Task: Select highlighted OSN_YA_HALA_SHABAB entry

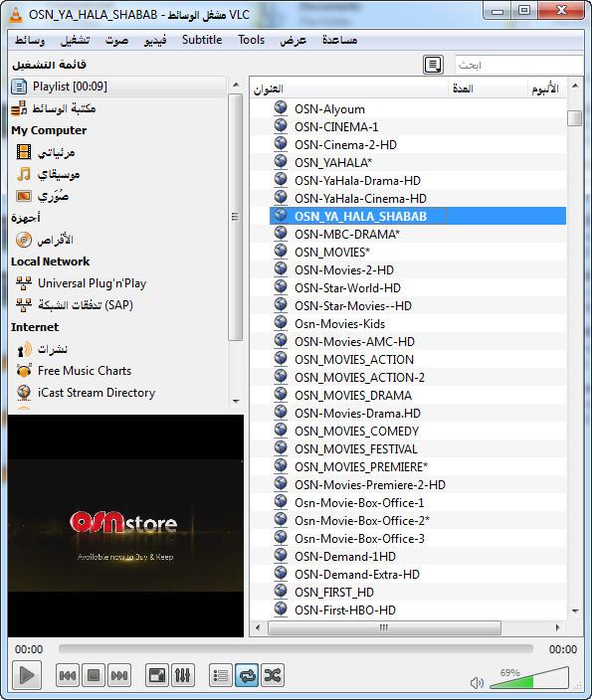Action: pos(418,216)
